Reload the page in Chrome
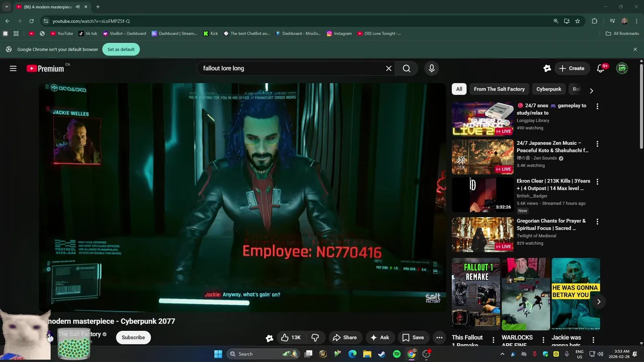This screenshot has width=644, height=362. click(x=31, y=21)
